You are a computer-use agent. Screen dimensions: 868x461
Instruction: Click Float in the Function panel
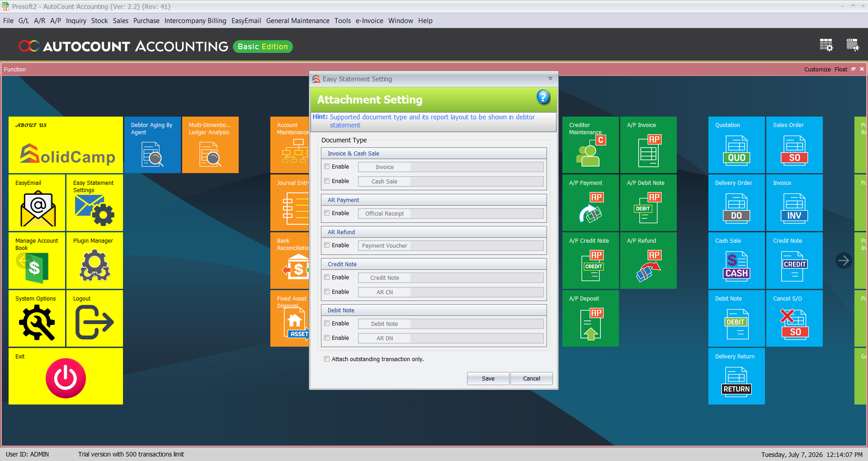(x=841, y=70)
